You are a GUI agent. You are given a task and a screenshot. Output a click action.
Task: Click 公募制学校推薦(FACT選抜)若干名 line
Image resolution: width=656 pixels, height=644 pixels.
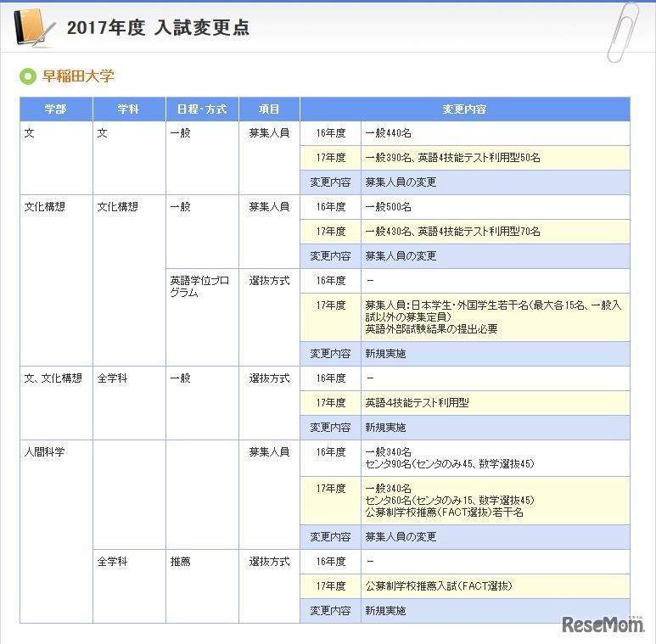pos(445,512)
